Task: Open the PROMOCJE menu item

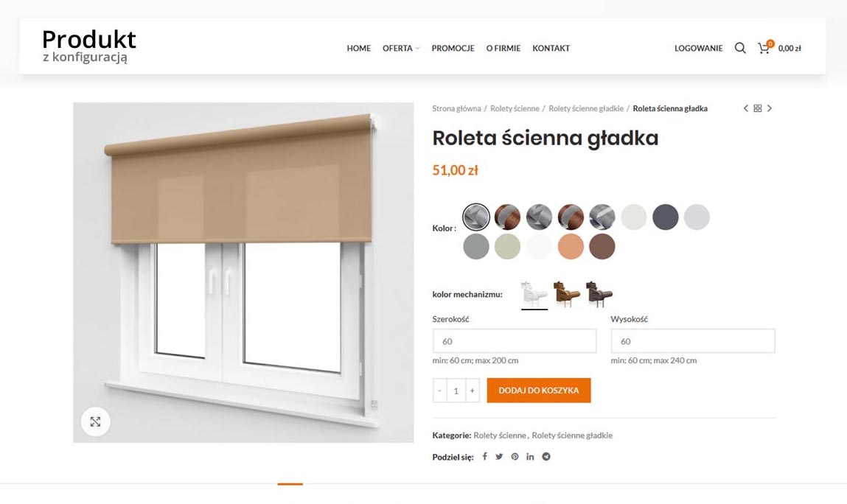Action: point(453,48)
